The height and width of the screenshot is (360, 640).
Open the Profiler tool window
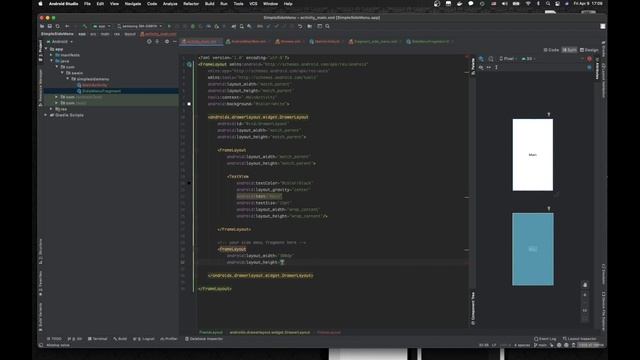click(x=169, y=339)
